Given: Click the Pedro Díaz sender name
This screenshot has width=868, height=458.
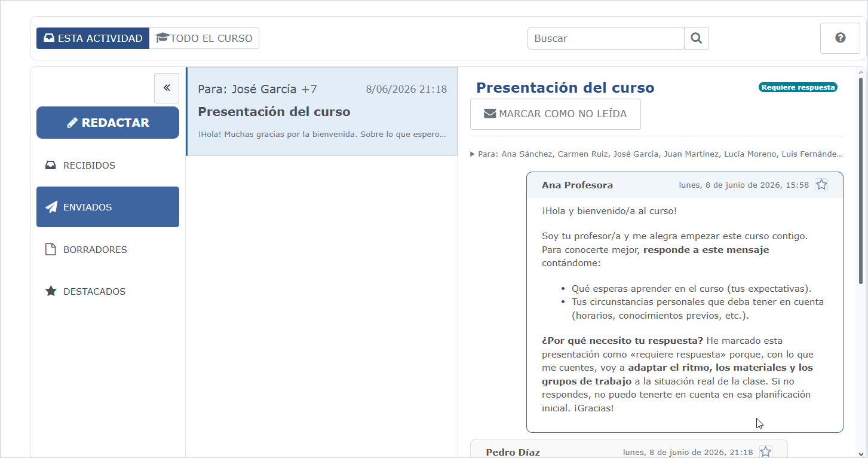Looking at the screenshot, I should pos(513,453).
